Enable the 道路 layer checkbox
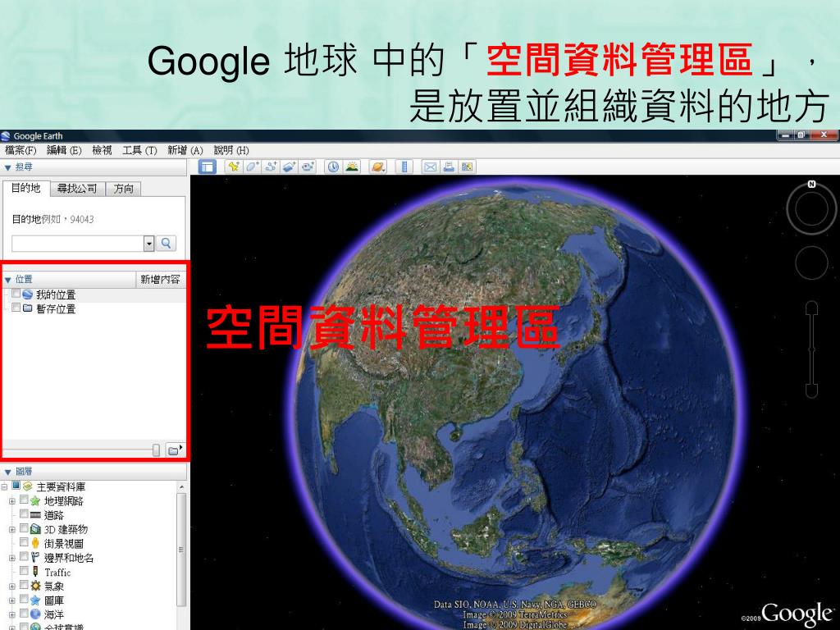Image resolution: width=840 pixels, height=630 pixels. [24, 514]
